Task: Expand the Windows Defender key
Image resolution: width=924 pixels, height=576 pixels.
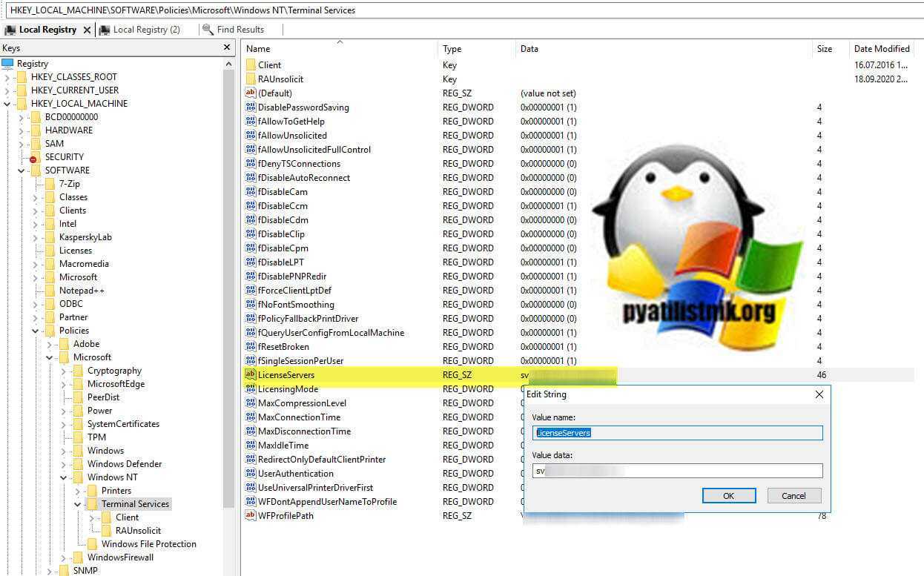Action: pyautogui.click(x=64, y=464)
